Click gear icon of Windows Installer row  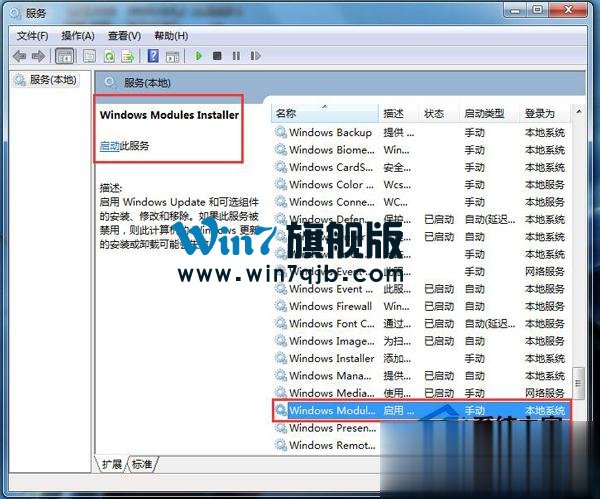click(x=281, y=358)
